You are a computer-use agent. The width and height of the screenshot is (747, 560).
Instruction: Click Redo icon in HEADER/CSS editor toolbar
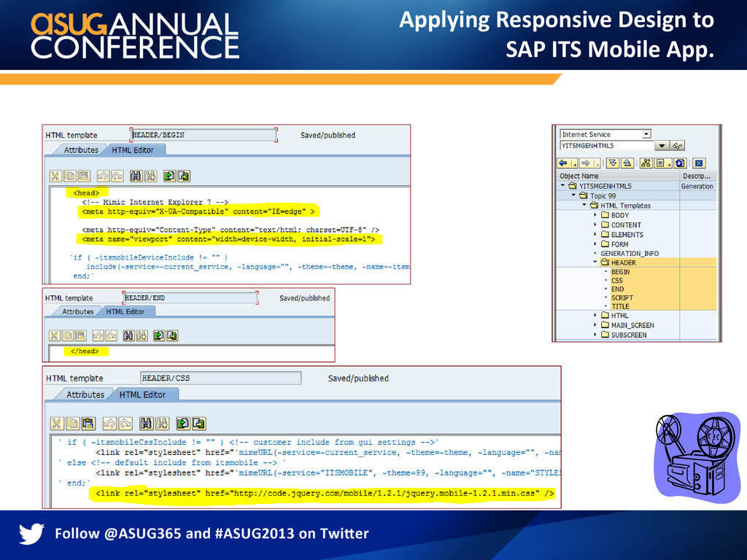coord(125,424)
